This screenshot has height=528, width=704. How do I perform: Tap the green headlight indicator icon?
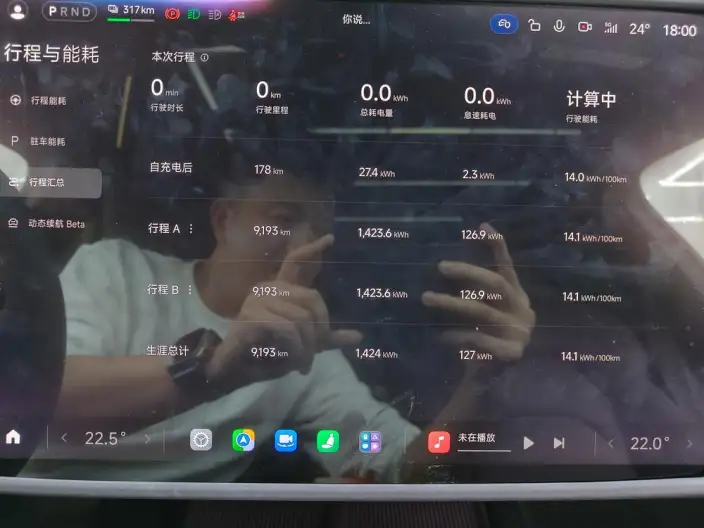point(194,15)
